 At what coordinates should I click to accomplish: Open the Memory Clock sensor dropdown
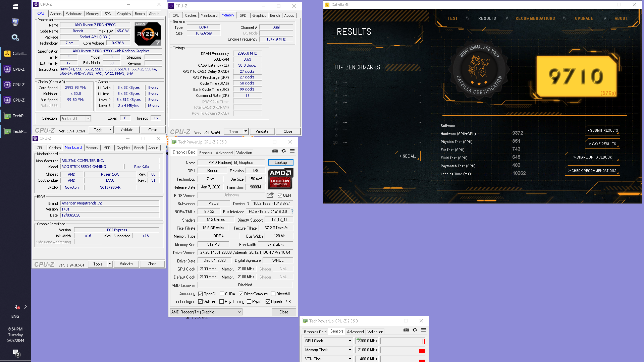pos(328,350)
